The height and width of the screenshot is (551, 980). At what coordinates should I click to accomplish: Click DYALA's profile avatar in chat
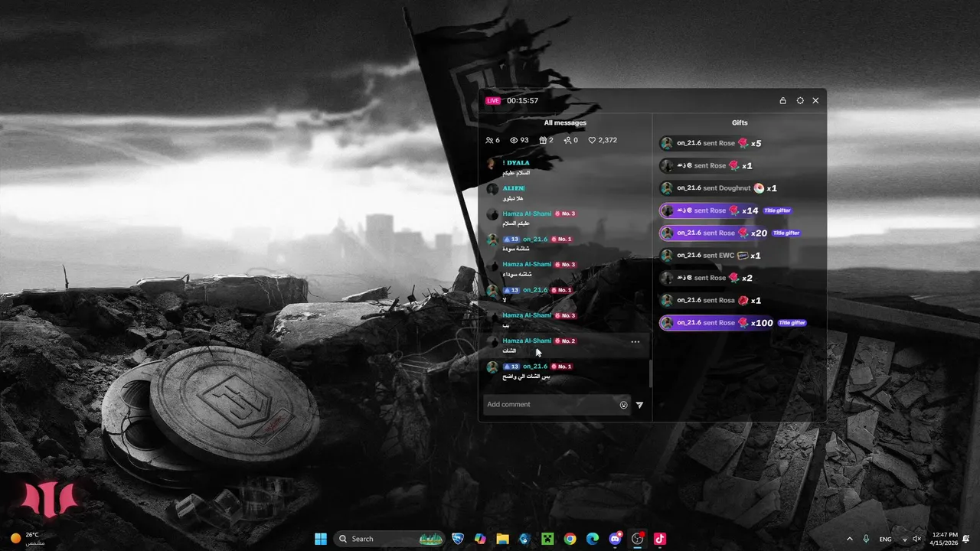coord(492,164)
